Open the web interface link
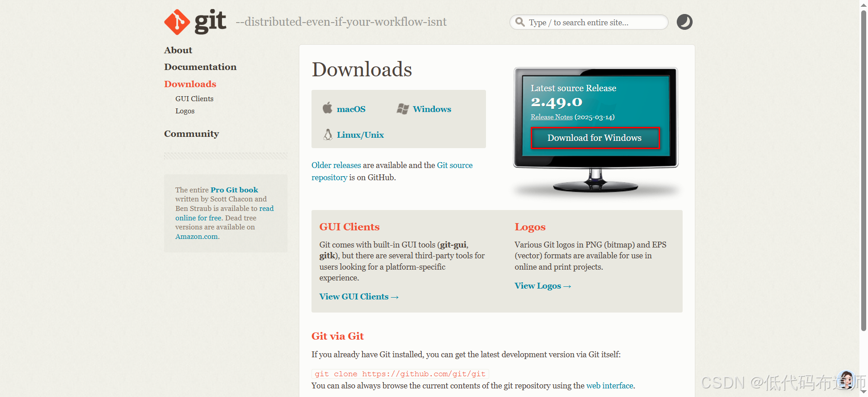Screen dimensions: 868x397 [610, 386]
